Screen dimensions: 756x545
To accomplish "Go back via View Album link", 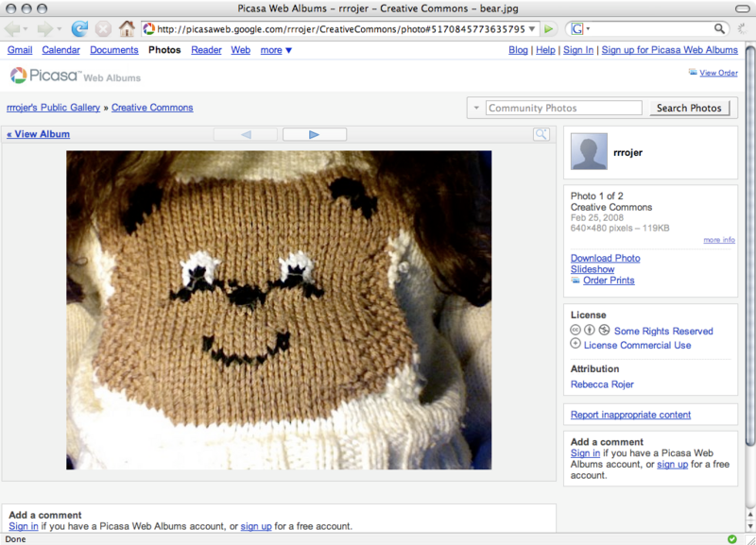I will pos(38,134).
